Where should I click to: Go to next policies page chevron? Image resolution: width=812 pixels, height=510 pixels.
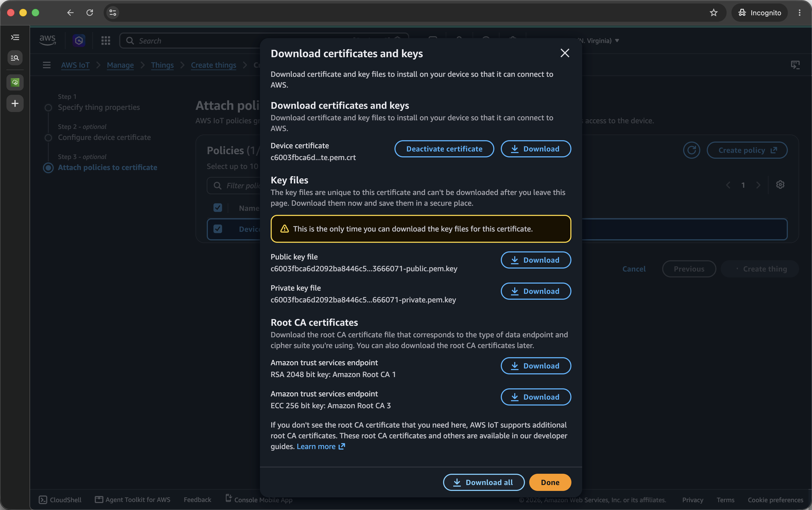(758, 185)
